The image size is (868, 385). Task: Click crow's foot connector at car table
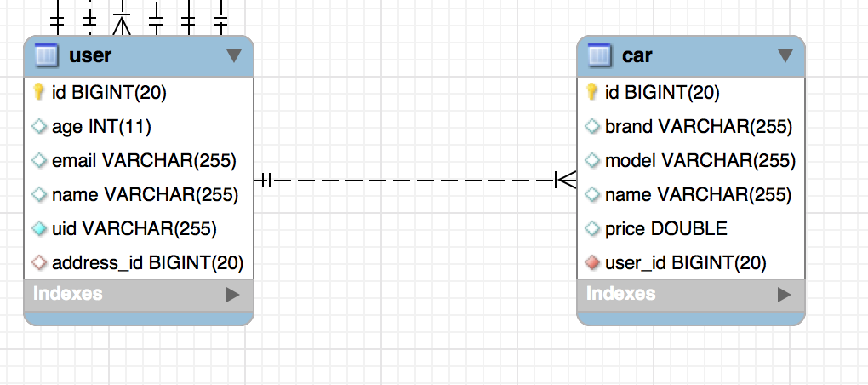click(565, 180)
